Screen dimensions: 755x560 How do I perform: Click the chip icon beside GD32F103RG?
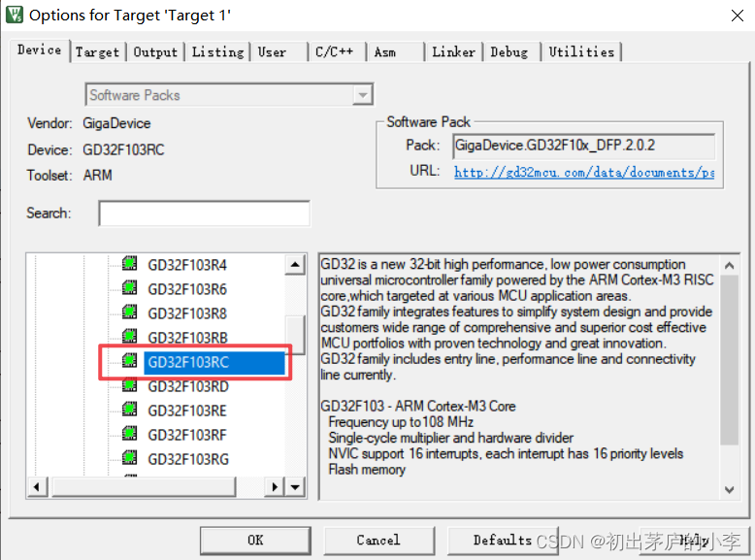(x=129, y=457)
